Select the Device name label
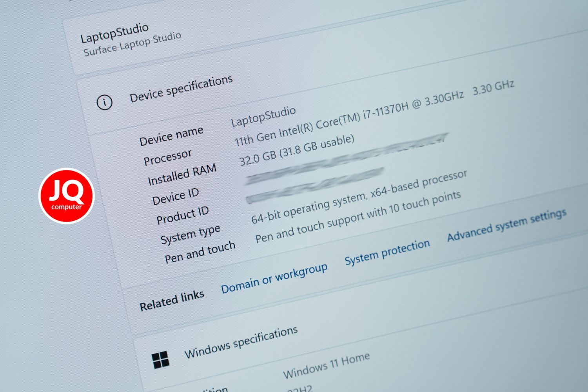The image size is (588, 392). click(171, 136)
